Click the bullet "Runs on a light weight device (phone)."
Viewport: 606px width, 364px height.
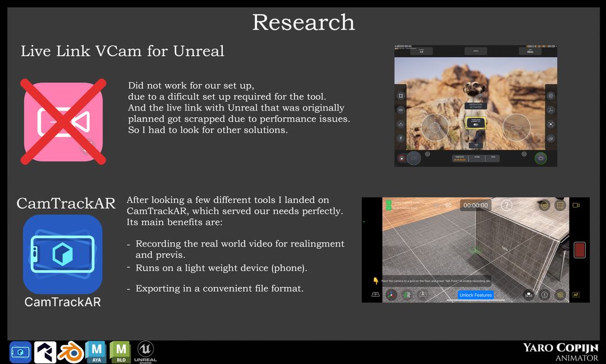[x=222, y=268]
